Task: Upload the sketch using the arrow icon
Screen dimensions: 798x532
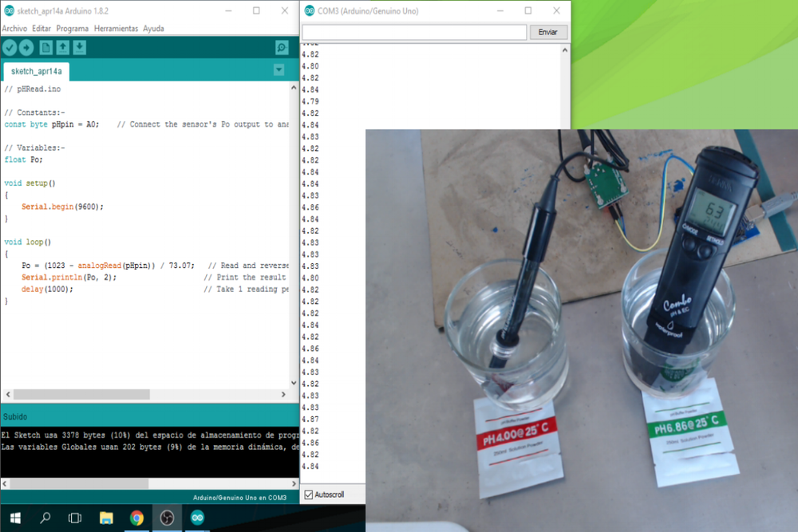Action: [26, 47]
